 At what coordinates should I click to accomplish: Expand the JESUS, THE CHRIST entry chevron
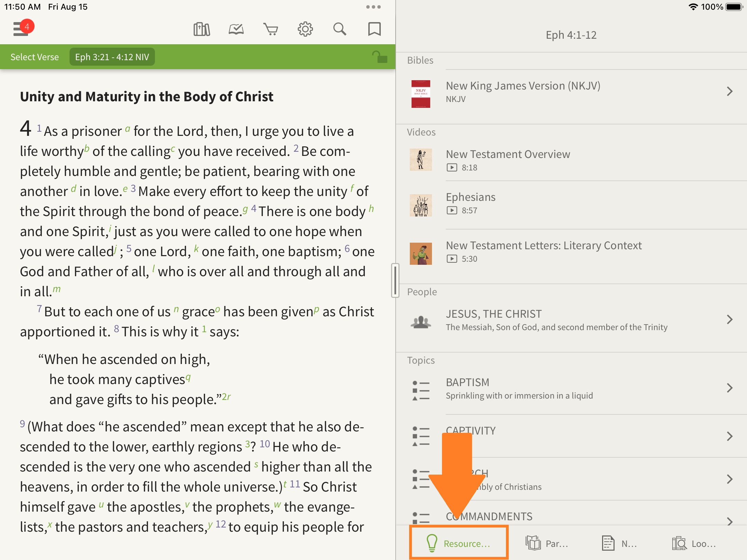point(730,319)
